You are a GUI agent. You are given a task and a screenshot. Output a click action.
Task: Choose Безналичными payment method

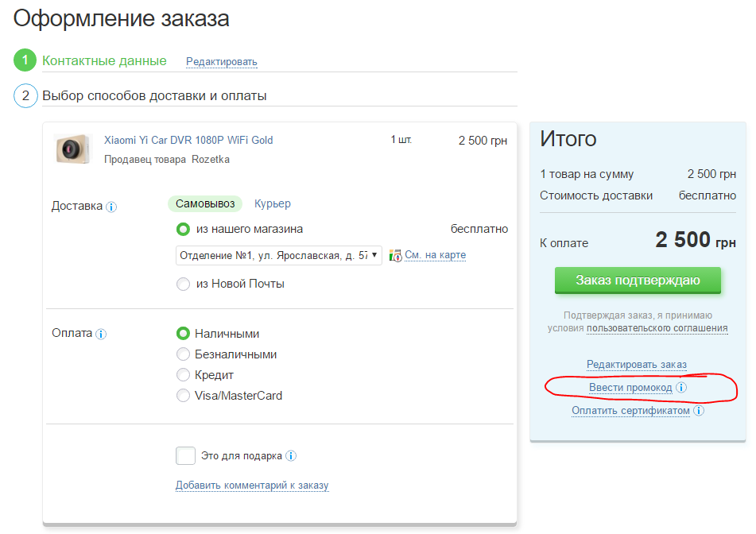coord(184,354)
